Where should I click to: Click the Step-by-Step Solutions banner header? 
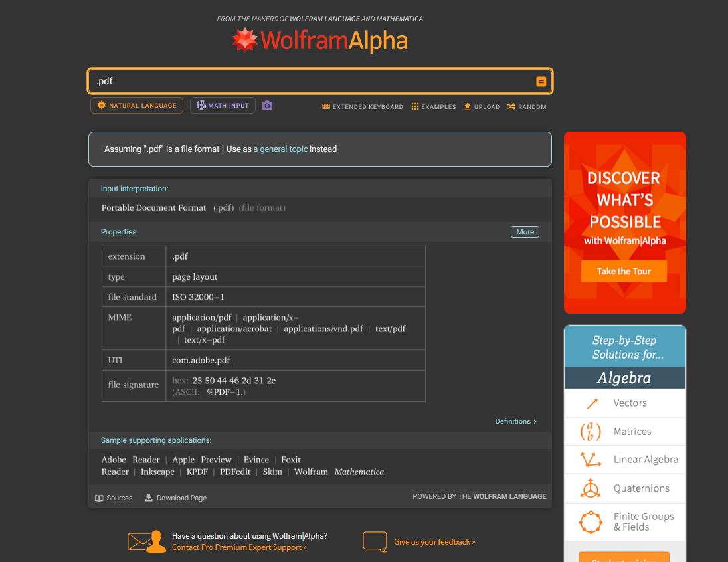tap(624, 347)
